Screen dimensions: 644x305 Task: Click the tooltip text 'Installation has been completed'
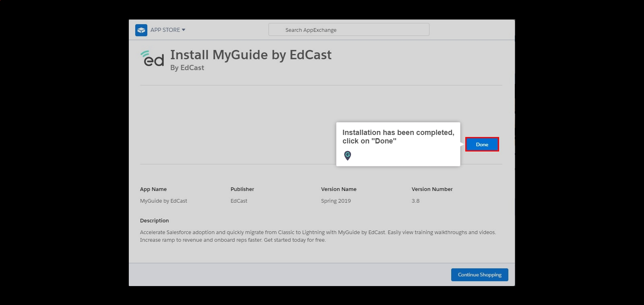click(398, 133)
